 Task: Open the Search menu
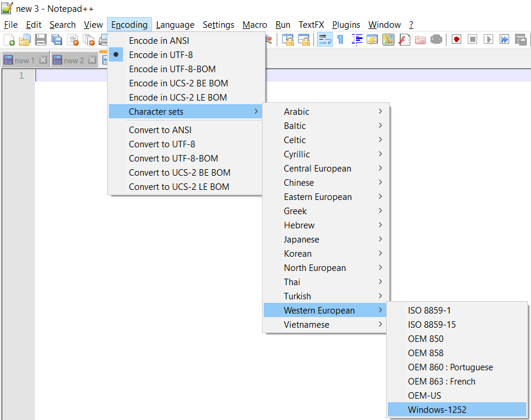click(x=63, y=25)
